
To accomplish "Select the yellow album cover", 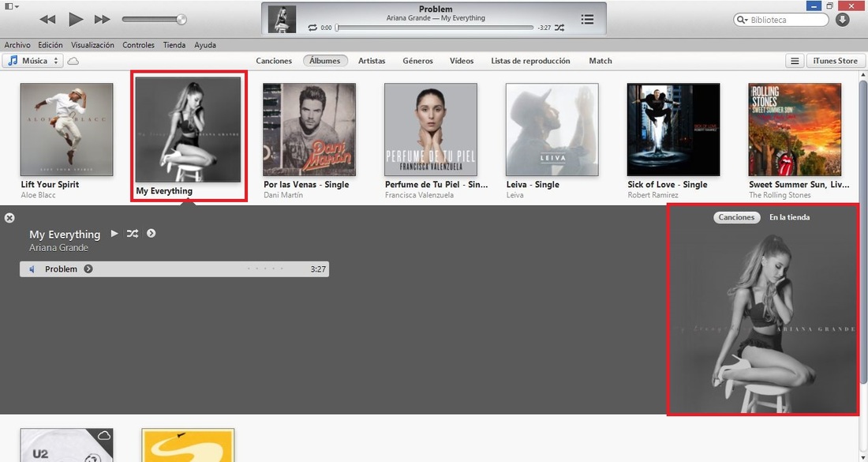I will coord(189,445).
